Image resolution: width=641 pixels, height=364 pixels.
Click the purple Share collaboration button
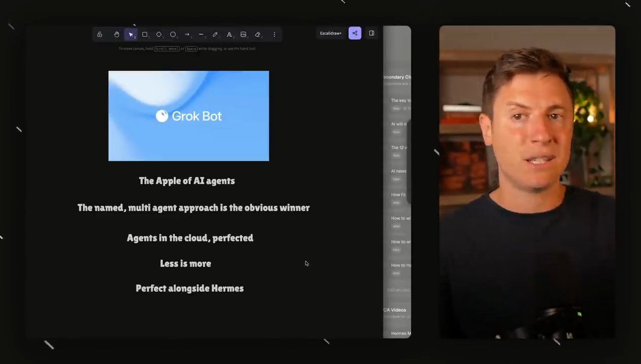coord(355,33)
